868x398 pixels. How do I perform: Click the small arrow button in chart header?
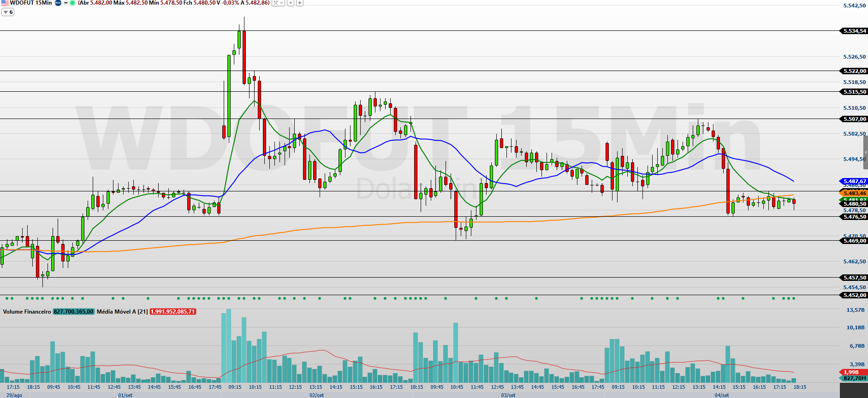pyautogui.click(x=291, y=3)
